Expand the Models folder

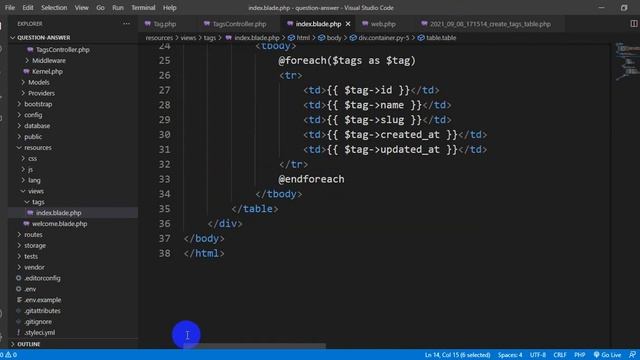[39, 82]
